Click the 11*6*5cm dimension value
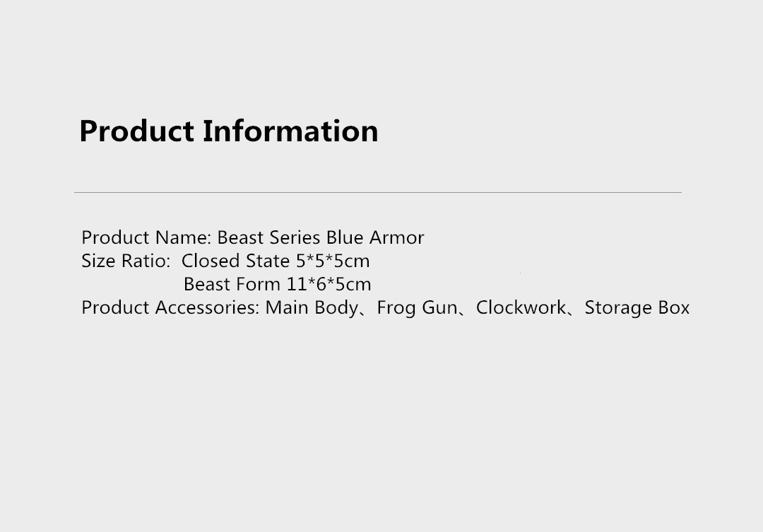The height and width of the screenshot is (532, 763). (329, 285)
